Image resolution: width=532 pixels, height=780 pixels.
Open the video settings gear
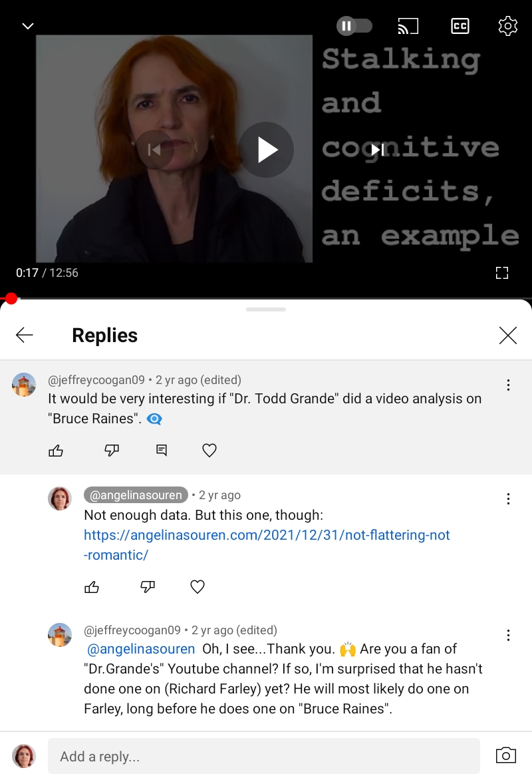507,26
